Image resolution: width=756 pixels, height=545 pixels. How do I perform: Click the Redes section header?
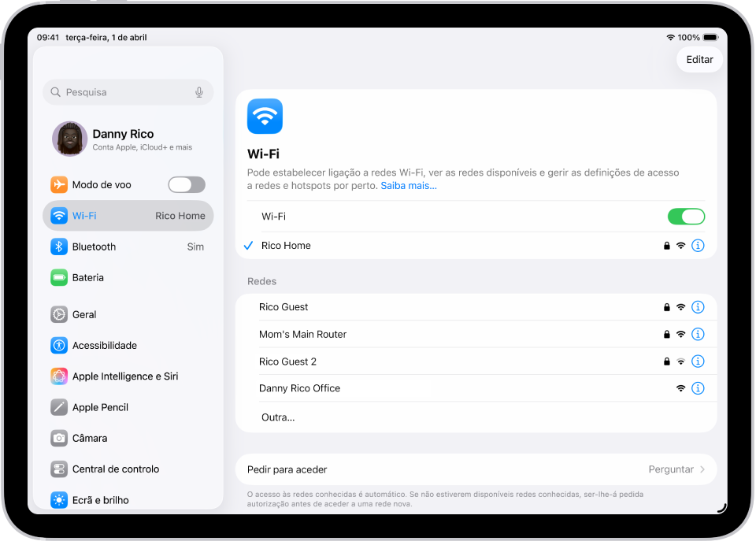(261, 281)
